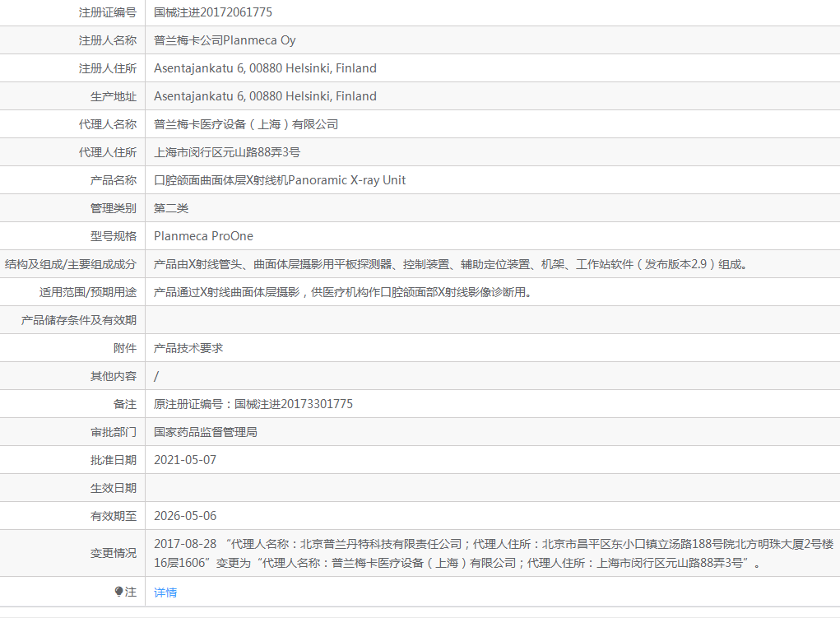Select 普兰梅卡公司Planmeca Oy registrant name

225,40
